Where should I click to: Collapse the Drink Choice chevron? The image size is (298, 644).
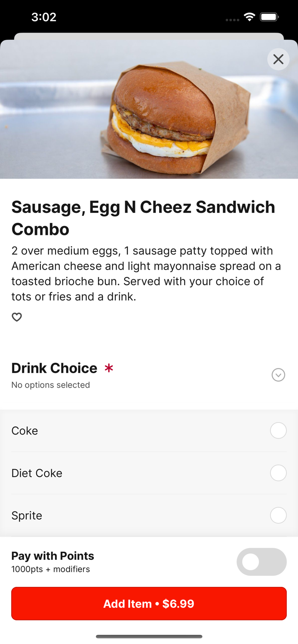point(278,375)
